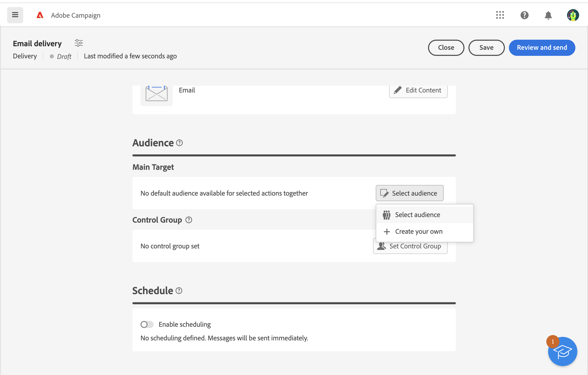Choose Create your own menu option
Image resolution: width=588 pixels, height=375 pixels.
pos(419,231)
